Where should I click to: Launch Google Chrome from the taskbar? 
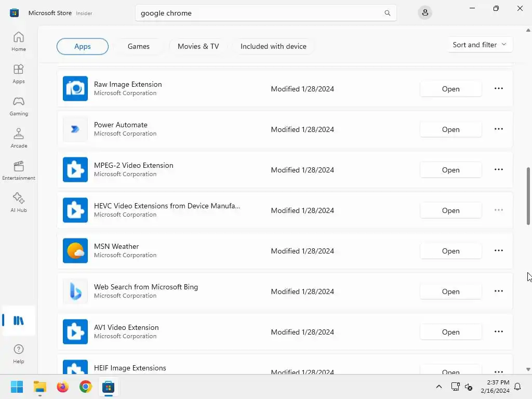click(86, 387)
